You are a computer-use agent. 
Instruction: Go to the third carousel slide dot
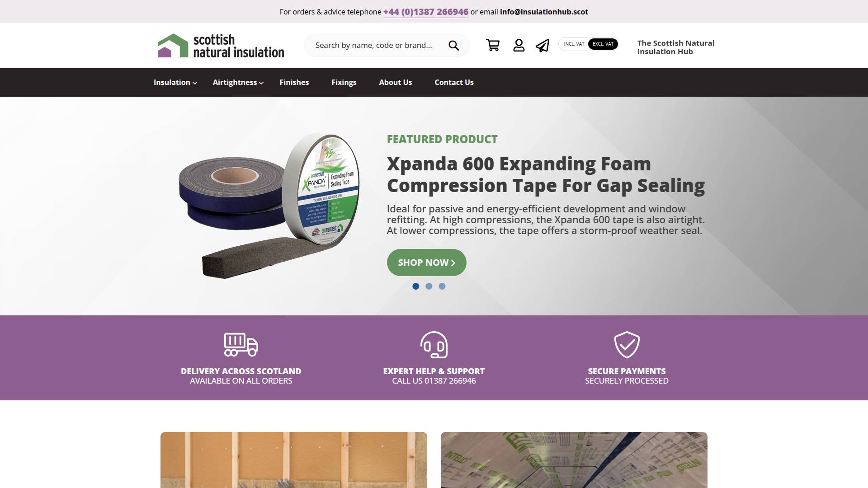(442, 286)
